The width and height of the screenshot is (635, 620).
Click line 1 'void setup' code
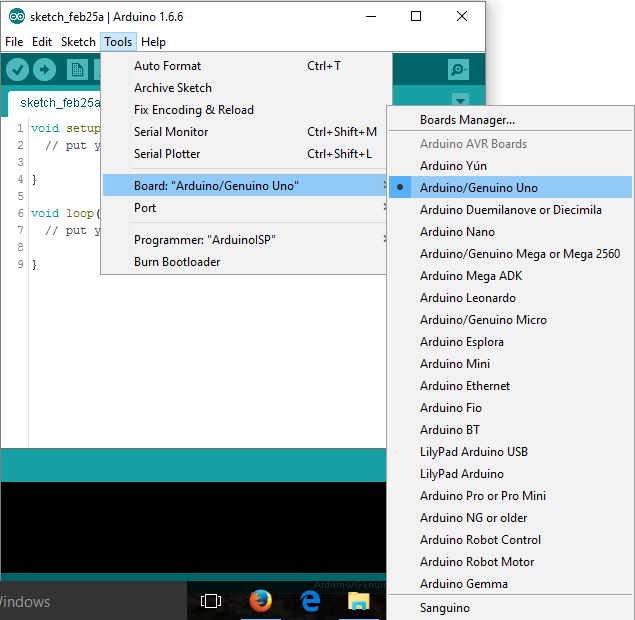click(x=65, y=128)
